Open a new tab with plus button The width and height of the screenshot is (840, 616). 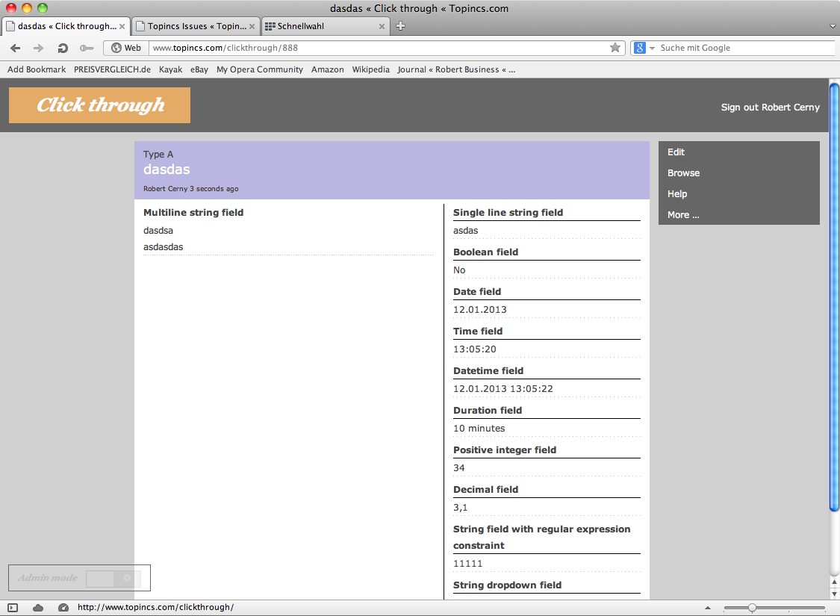401,26
